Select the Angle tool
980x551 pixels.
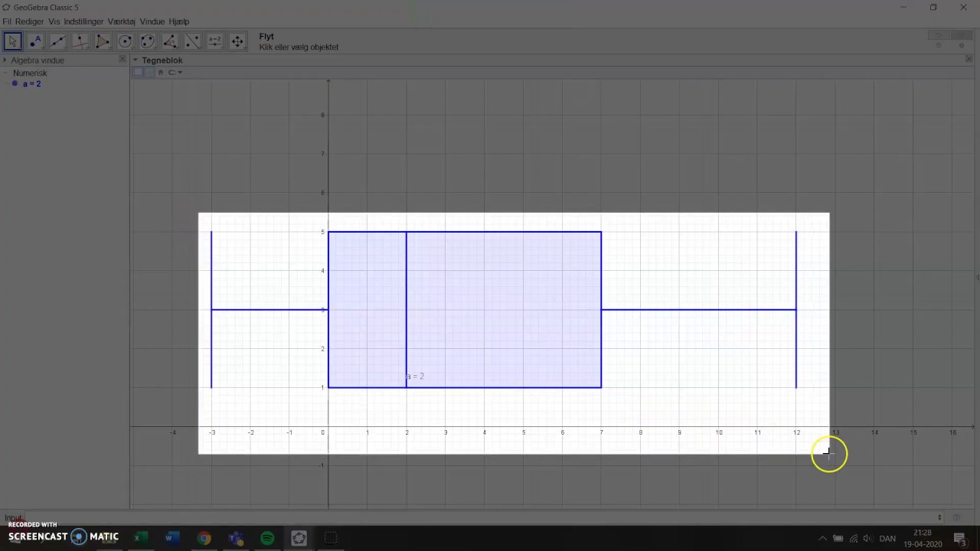tap(170, 41)
